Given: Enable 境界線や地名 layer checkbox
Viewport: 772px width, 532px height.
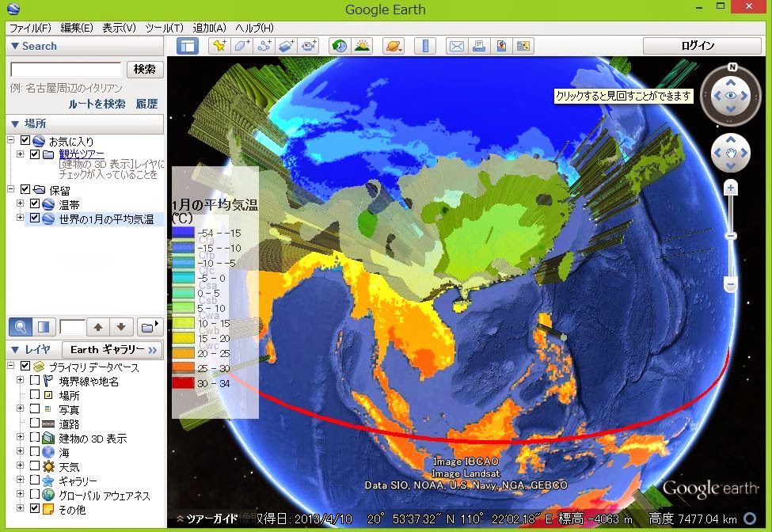Looking at the screenshot, I should 35,380.
